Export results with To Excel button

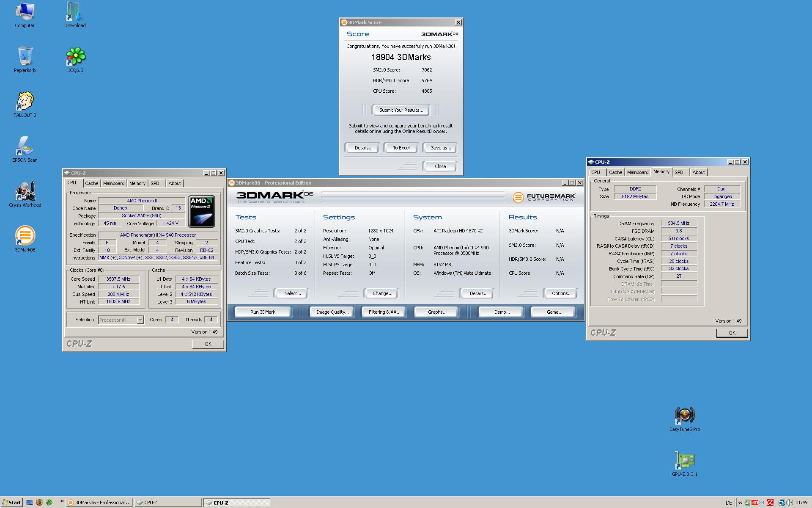(401, 148)
